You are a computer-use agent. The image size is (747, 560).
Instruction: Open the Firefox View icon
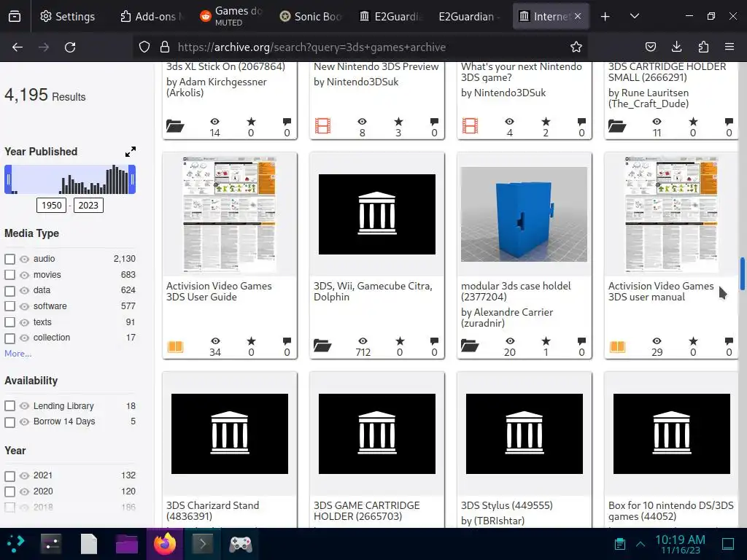point(15,17)
